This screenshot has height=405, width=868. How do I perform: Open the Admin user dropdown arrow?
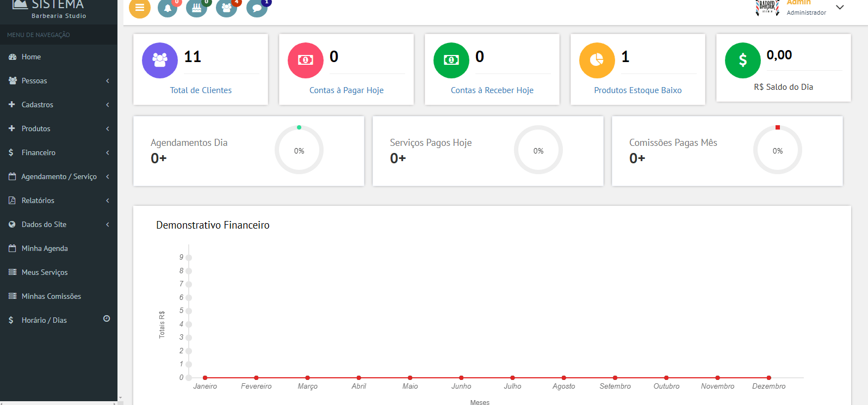click(x=840, y=8)
